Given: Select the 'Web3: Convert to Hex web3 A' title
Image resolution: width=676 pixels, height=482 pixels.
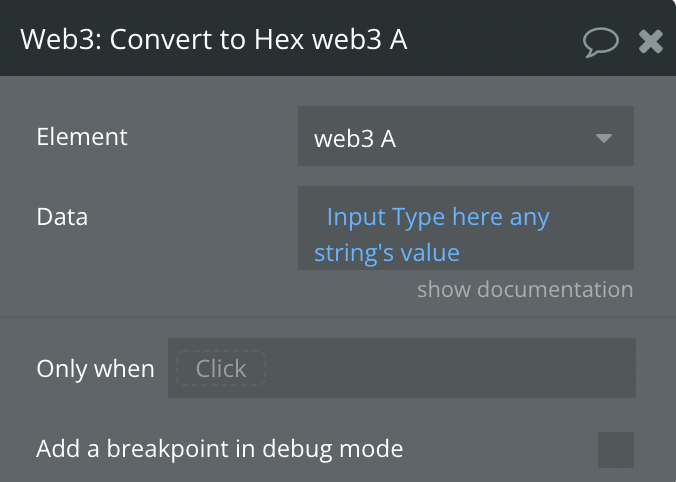Looking at the screenshot, I should point(214,40).
